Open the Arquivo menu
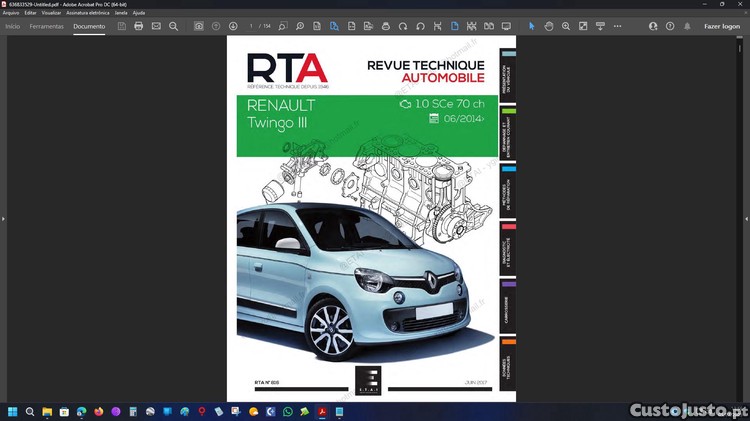750x421 pixels. (11, 13)
